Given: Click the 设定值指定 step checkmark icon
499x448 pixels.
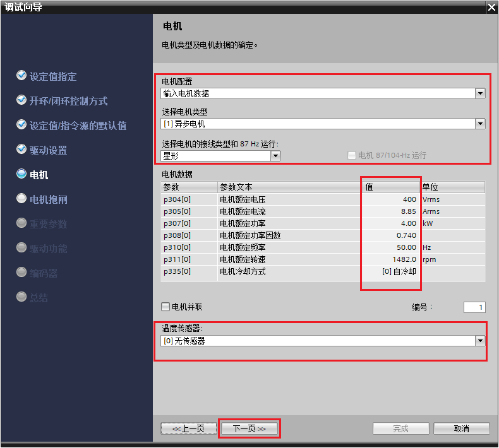Looking at the screenshot, I should tap(21, 76).
